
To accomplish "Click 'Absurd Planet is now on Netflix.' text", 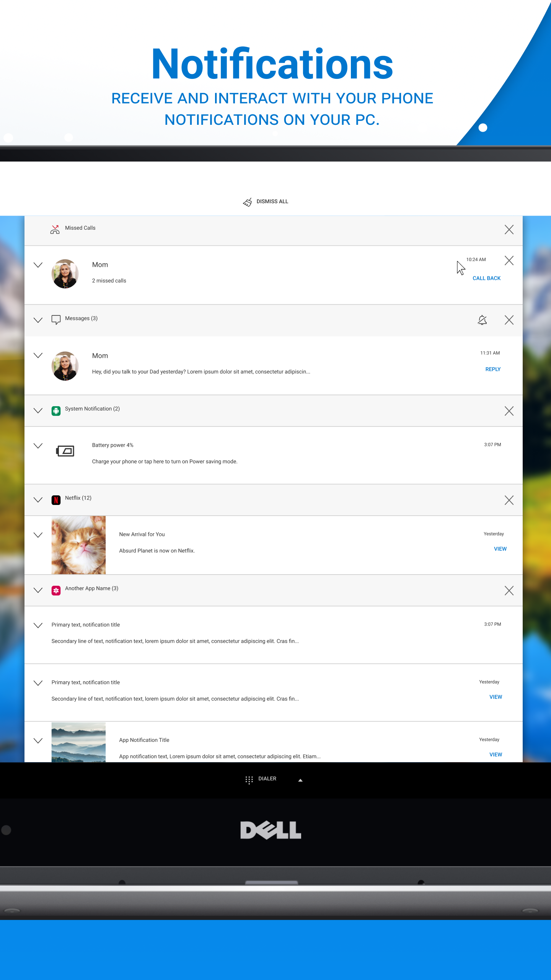I will [x=157, y=551].
